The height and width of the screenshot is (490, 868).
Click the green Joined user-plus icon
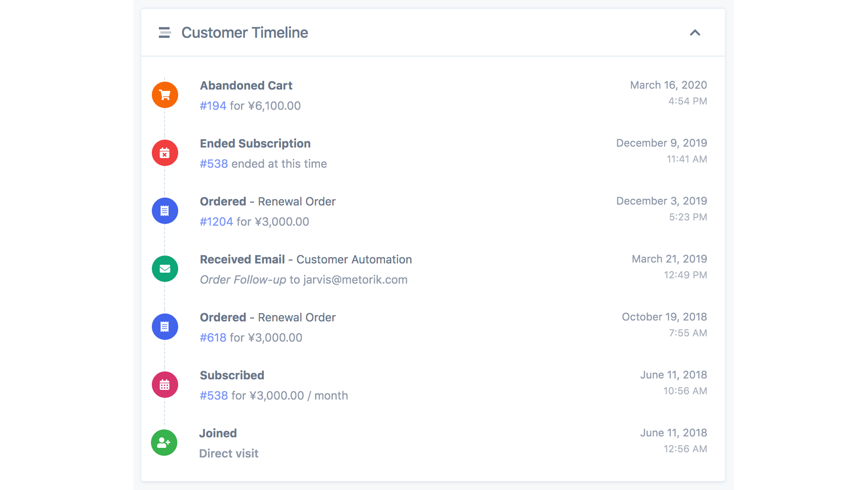(x=165, y=442)
